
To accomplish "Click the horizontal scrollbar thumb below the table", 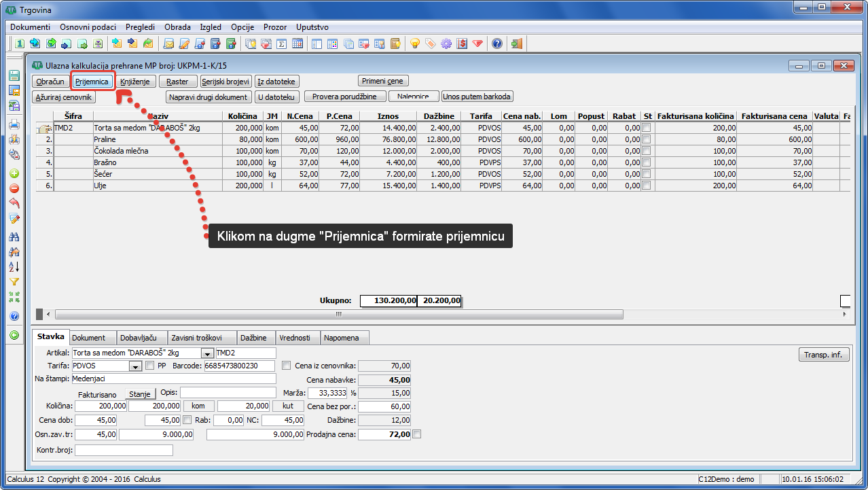I will pos(339,315).
